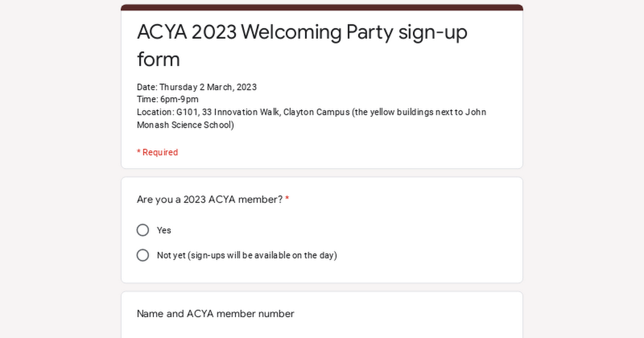Choose the "Not yet" response option

click(x=143, y=255)
